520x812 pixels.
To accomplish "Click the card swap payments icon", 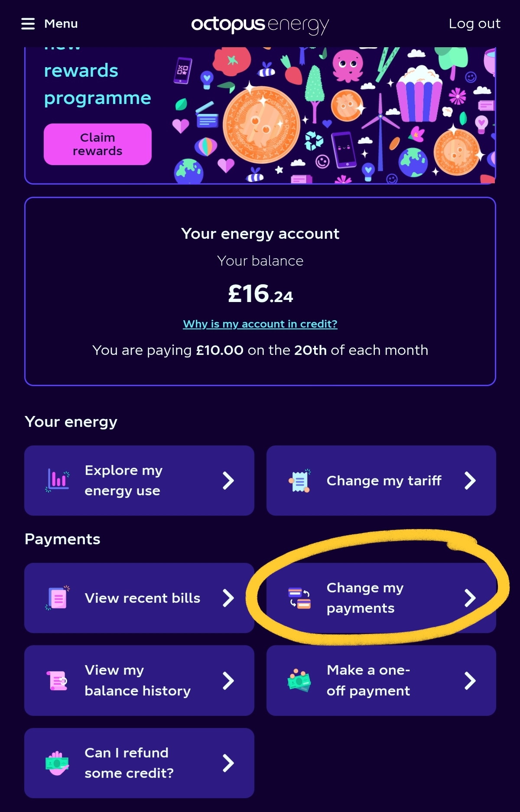I will (x=299, y=598).
